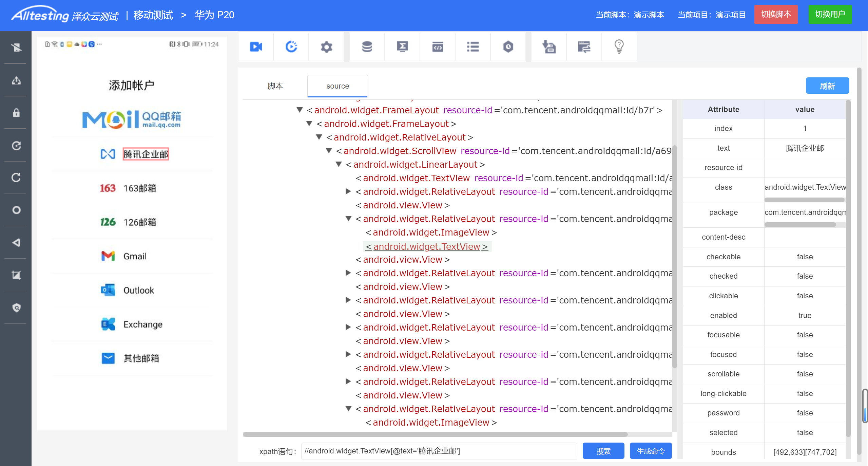The width and height of the screenshot is (868, 466).
Task: Tap the Outlook logo icon on phone screen
Action: (x=108, y=290)
